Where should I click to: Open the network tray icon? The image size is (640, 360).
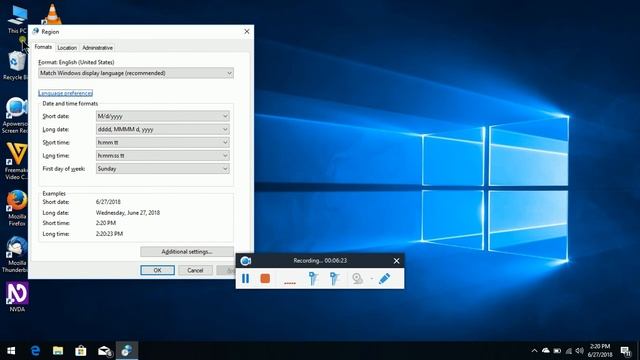[569, 351]
